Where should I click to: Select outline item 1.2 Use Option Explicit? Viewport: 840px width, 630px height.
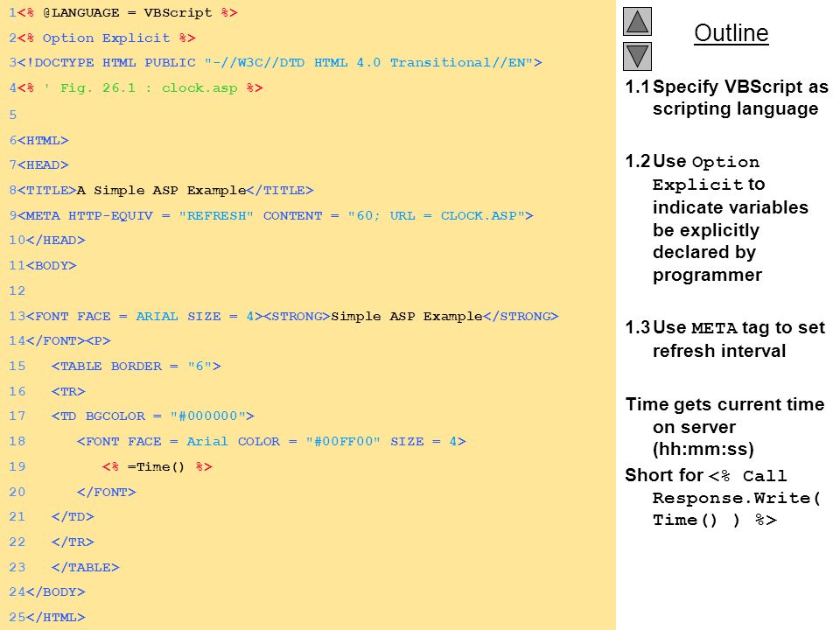pos(717,218)
